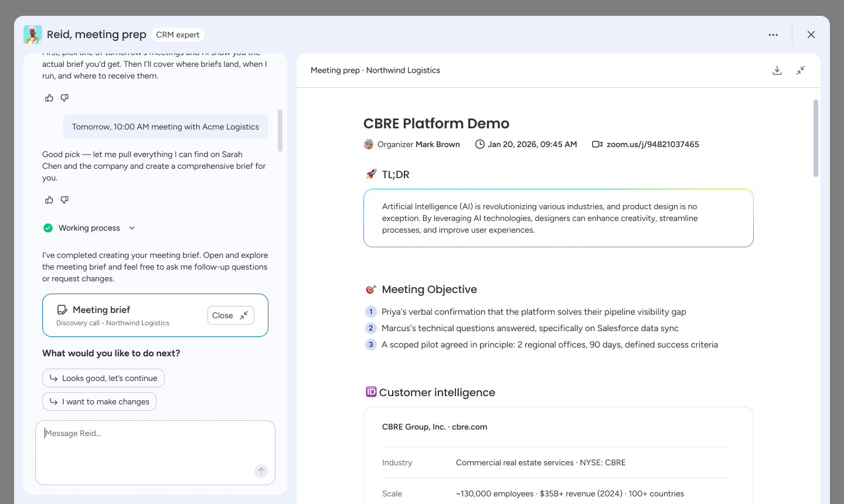This screenshot has width=844, height=504.
Task: Open the zoom.us/j/94821037465 meeting link
Action: [x=653, y=144]
